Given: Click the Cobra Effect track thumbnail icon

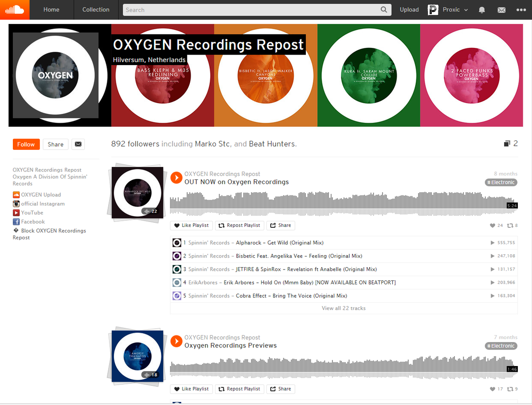Looking at the screenshot, I should [177, 296].
